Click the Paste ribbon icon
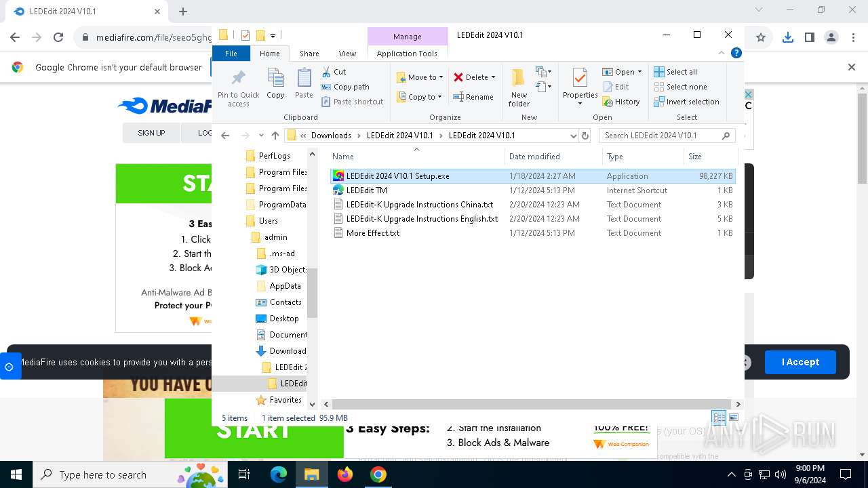This screenshot has height=488, width=868. pyautogui.click(x=304, y=78)
